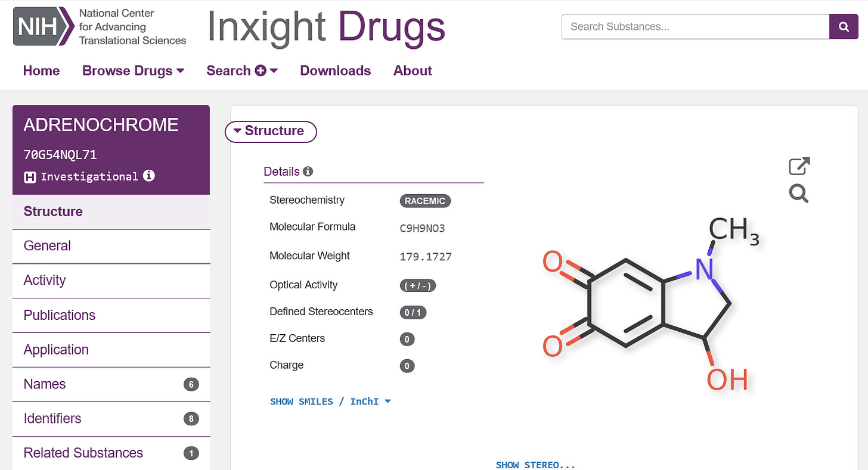This screenshot has width=868, height=470.
Task: Select Identifiers in the sidebar
Action: pos(111,419)
